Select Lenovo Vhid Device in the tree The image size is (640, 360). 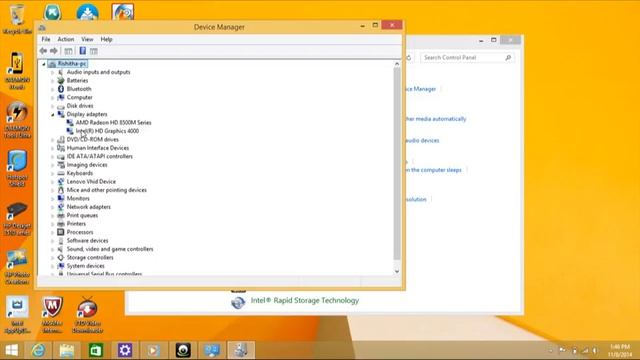pos(91,182)
